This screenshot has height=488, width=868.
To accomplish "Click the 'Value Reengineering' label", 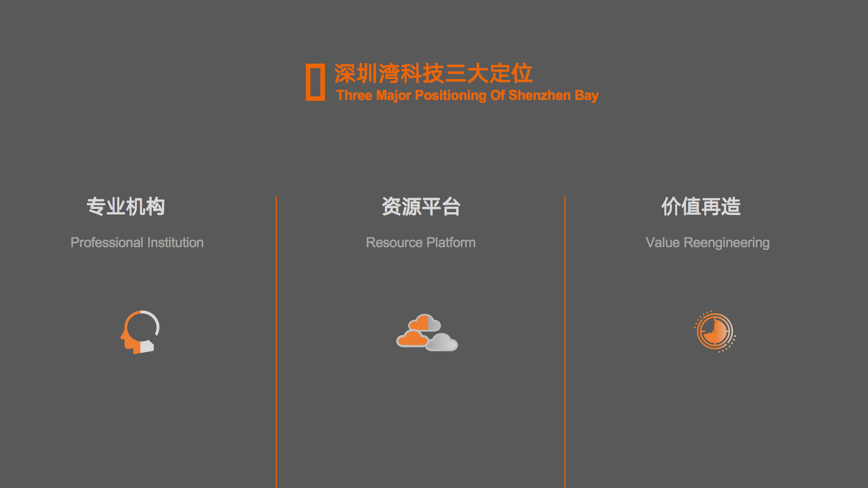I will click(708, 243).
